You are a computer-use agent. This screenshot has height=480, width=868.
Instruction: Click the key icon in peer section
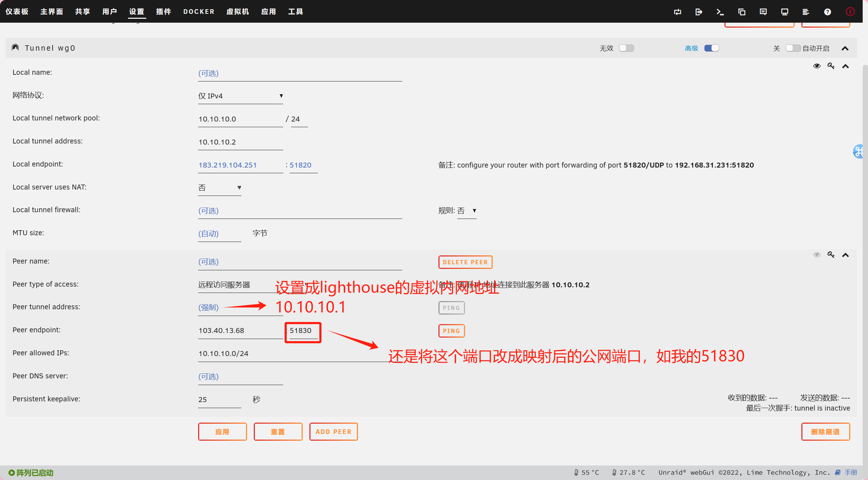831,255
